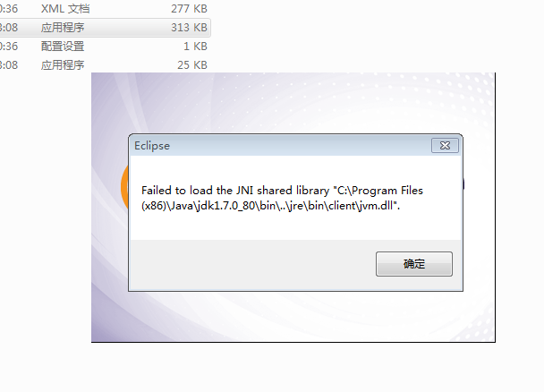Image resolution: width=544 pixels, height=392 pixels.
Task: Close the Eclipse error dialog with X
Action: click(445, 145)
